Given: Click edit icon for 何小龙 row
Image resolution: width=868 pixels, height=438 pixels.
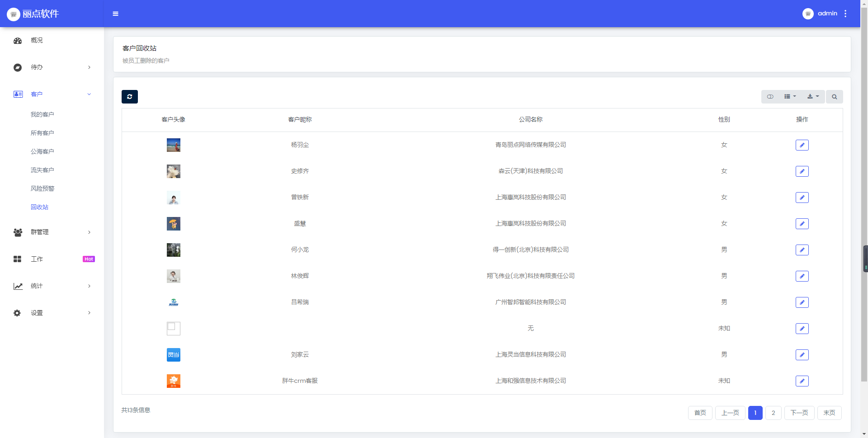Looking at the screenshot, I should [802, 250].
